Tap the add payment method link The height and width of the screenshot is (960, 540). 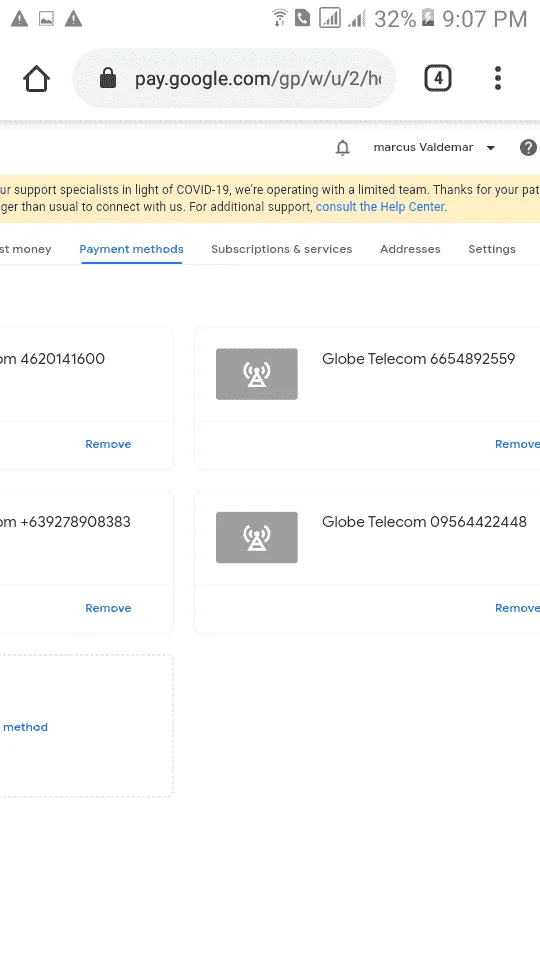24,727
